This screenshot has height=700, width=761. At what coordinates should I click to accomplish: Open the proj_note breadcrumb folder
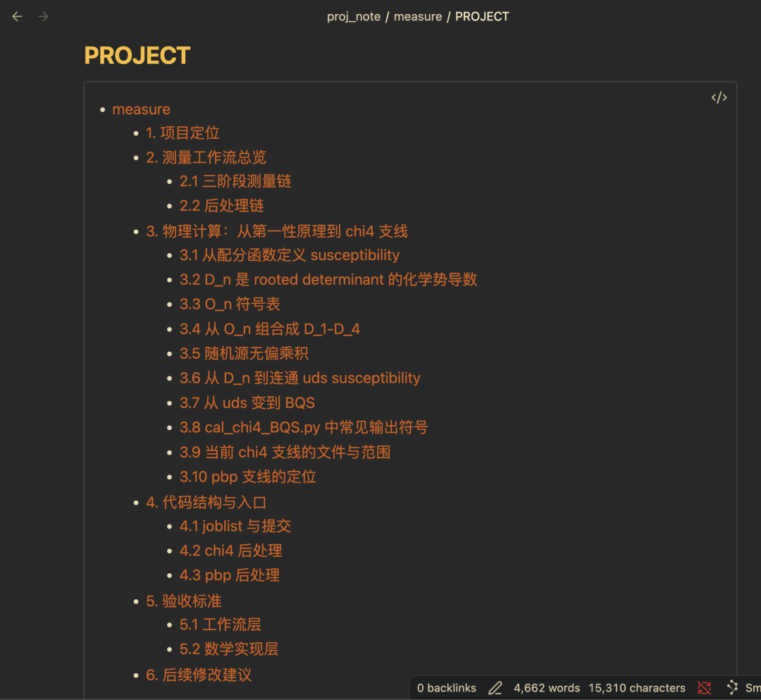click(353, 16)
